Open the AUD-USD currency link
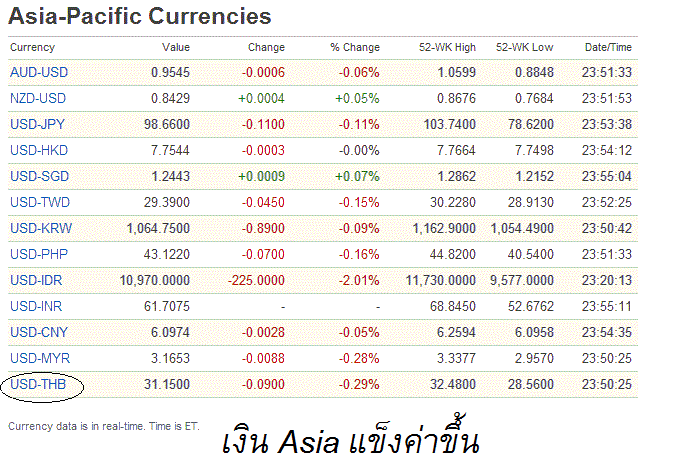Viewport: 687px width, 467px height. pyautogui.click(x=38, y=73)
